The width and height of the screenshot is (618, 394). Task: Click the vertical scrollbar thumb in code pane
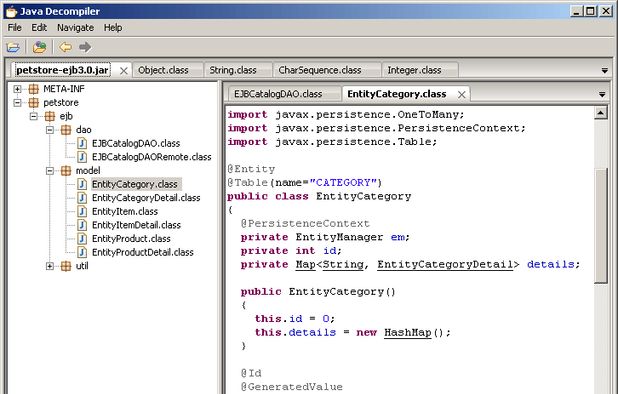point(600,225)
